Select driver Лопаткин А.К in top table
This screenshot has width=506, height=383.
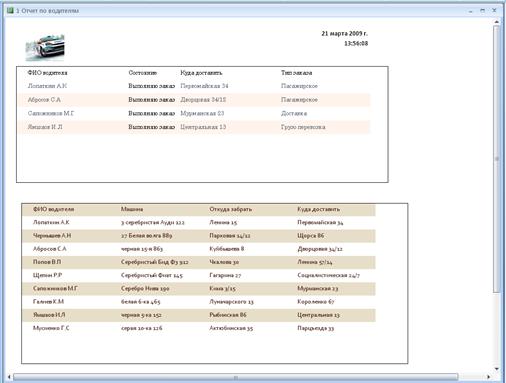(47, 86)
